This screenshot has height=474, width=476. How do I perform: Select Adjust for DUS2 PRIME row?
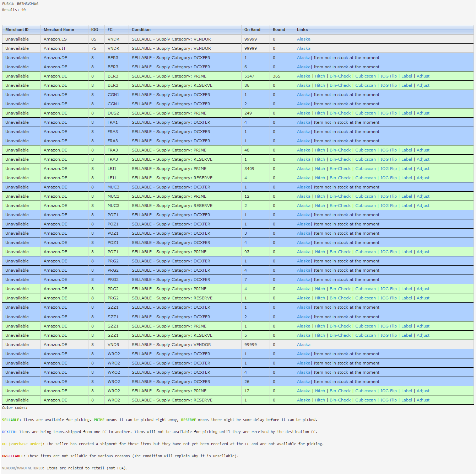(423, 113)
